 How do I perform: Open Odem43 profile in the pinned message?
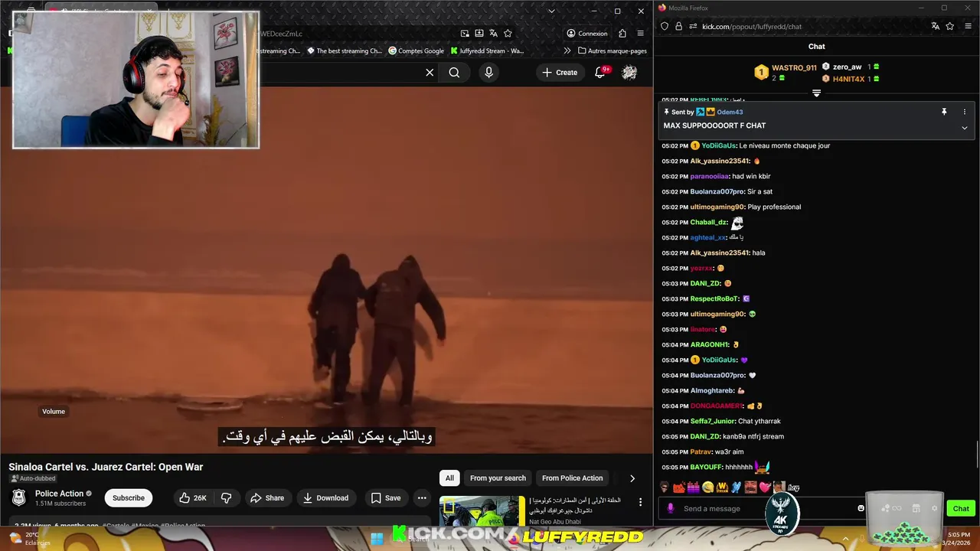point(730,112)
